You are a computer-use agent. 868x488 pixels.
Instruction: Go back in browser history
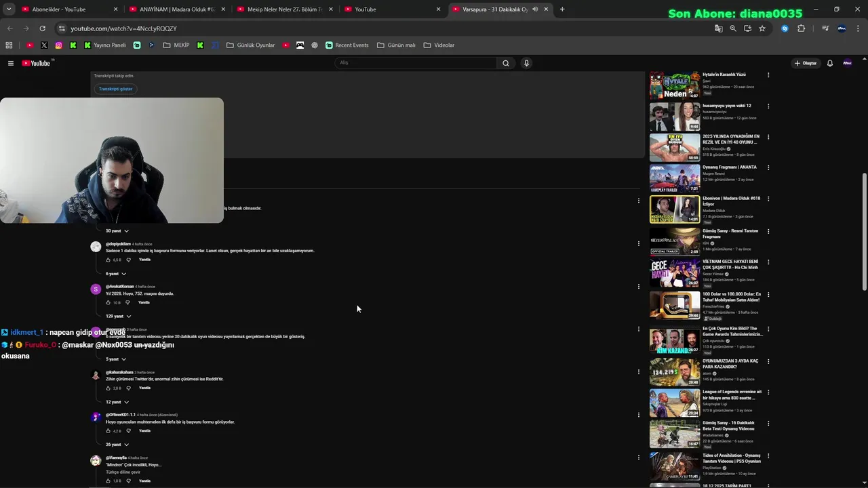click(x=9, y=28)
